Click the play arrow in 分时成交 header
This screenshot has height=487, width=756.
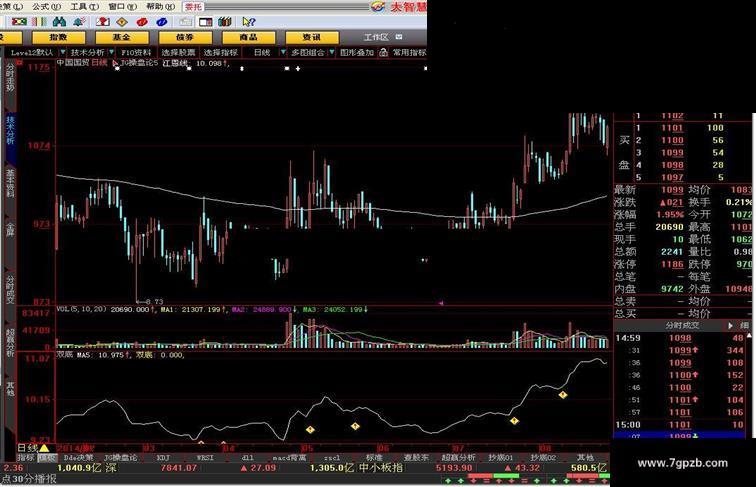coord(730,326)
